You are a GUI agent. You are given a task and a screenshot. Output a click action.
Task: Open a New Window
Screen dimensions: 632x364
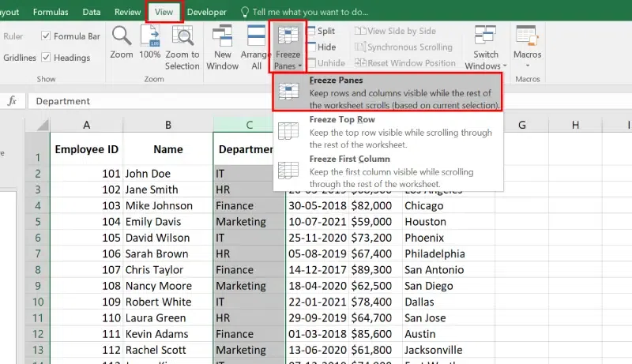pos(223,47)
